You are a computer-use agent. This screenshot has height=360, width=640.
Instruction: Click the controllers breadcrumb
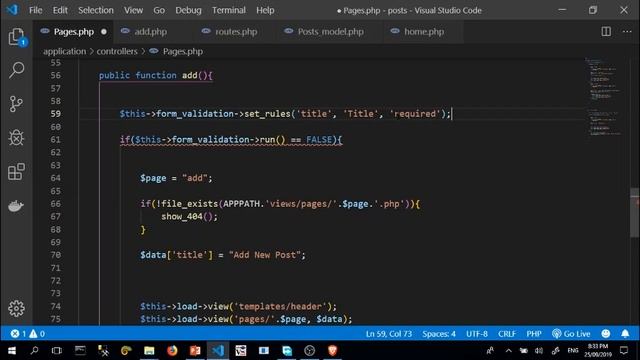[117, 51]
